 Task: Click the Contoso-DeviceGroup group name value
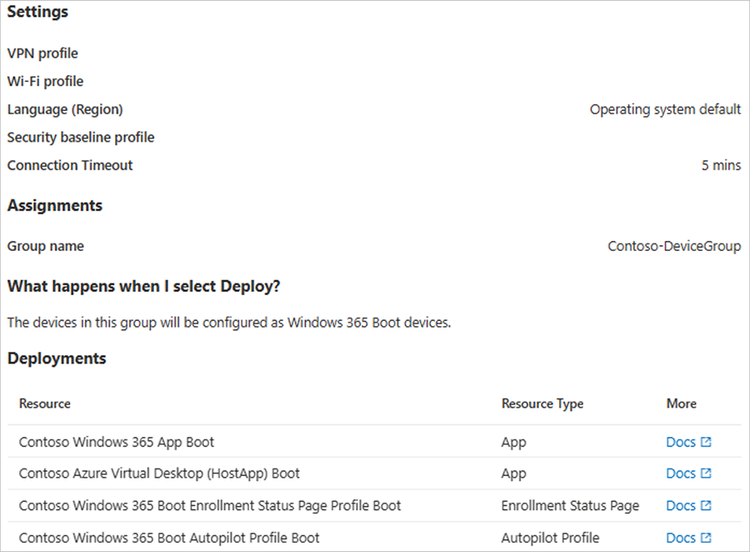(x=674, y=246)
